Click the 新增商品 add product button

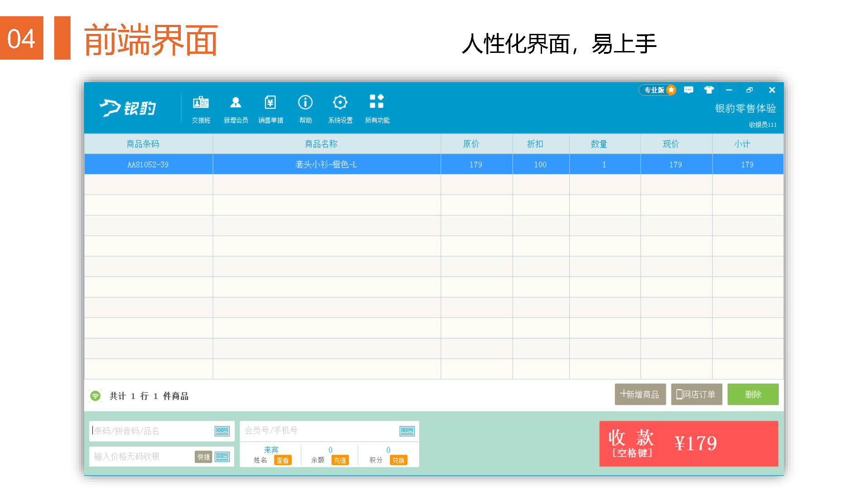(x=640, y=394)
